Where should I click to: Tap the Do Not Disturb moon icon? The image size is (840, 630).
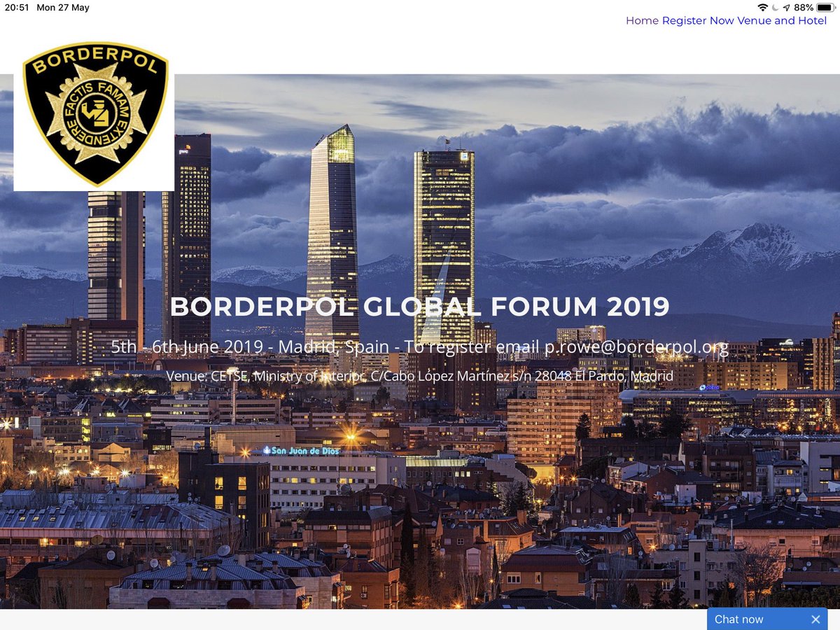point(775,8)
